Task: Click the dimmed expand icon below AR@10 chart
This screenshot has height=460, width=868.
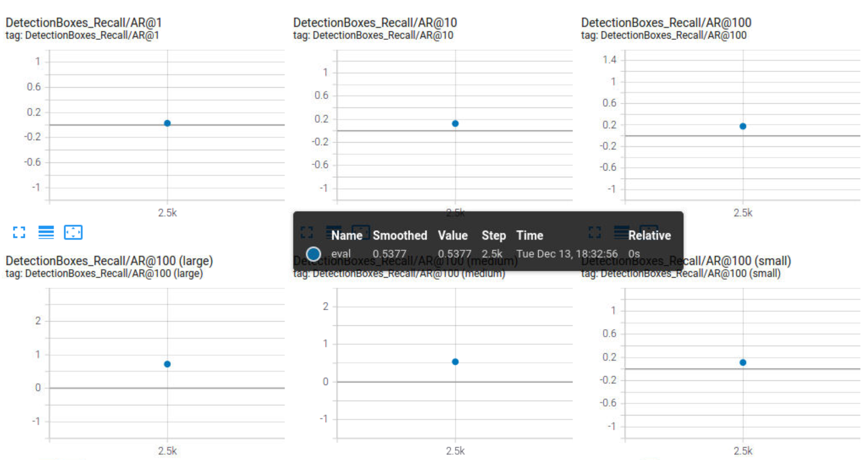Action: (307, 232)
